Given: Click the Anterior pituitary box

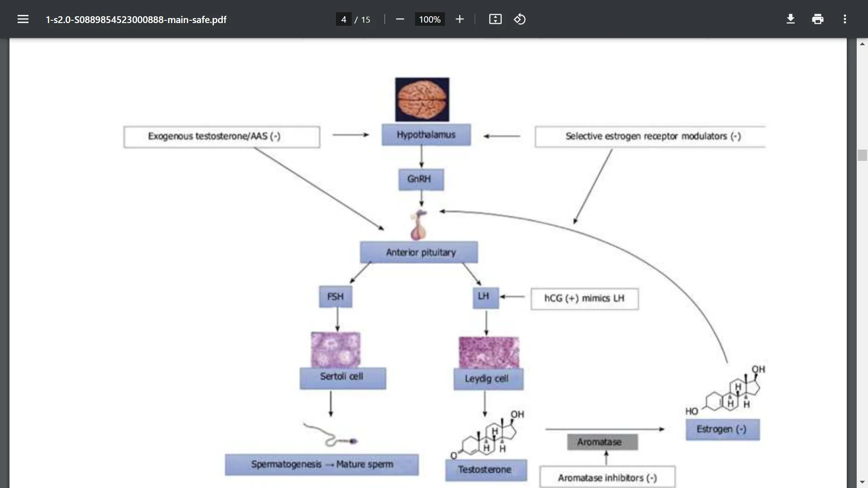Looking at the screenshot, I should coord(419,252).
